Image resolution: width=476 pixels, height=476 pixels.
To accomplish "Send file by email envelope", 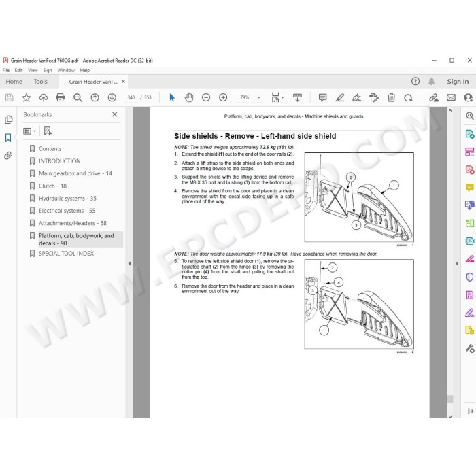I will click(451, 97).
